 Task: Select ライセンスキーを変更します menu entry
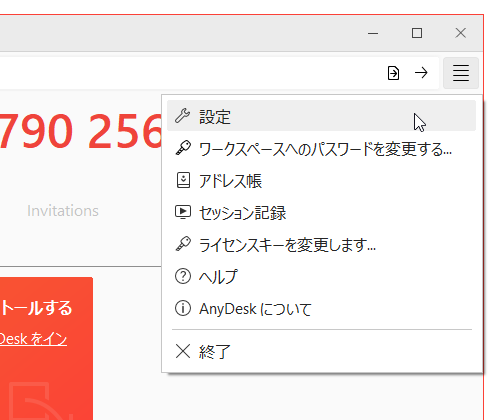coord(321,244)
